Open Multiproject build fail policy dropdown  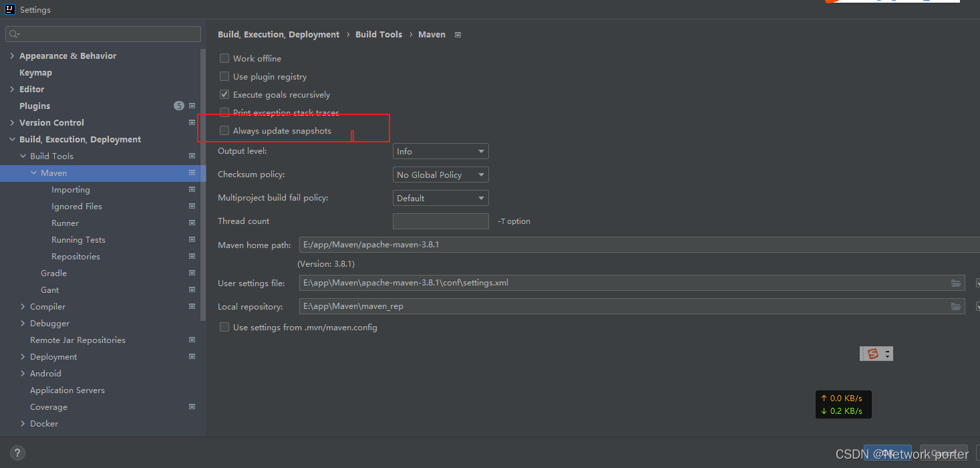(441, 199)
